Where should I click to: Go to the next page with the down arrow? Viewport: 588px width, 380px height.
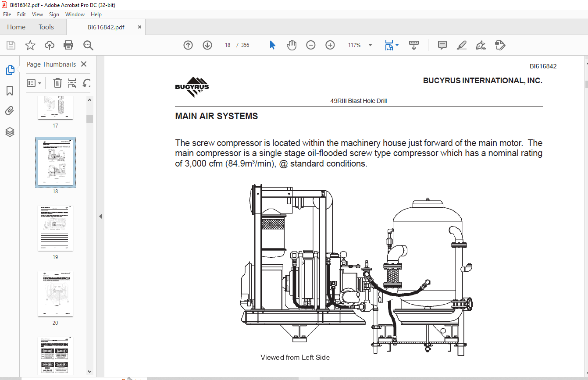click(x=207, y=45)
